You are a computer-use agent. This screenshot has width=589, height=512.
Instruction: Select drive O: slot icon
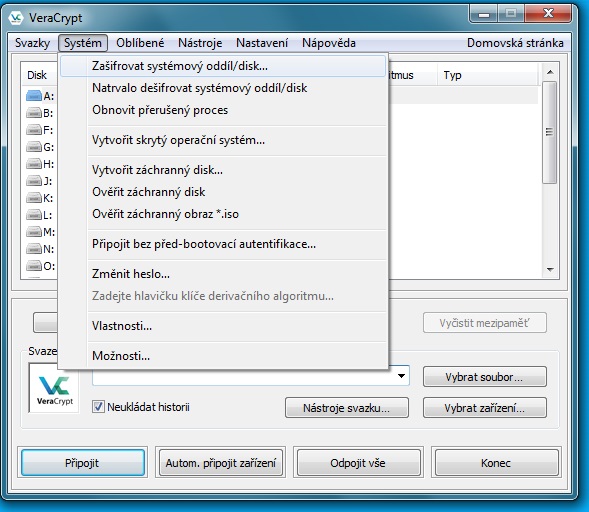[x=34, y=266]
